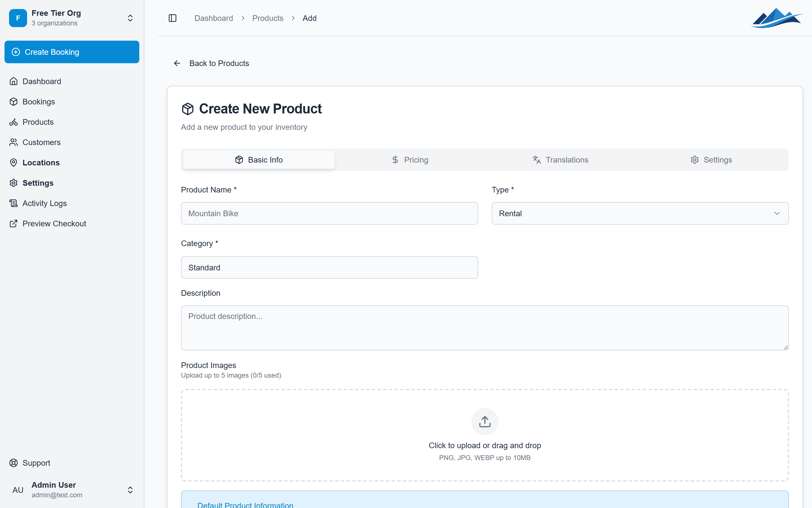Go to Products in the sidebar

click(x=72, y=122)
